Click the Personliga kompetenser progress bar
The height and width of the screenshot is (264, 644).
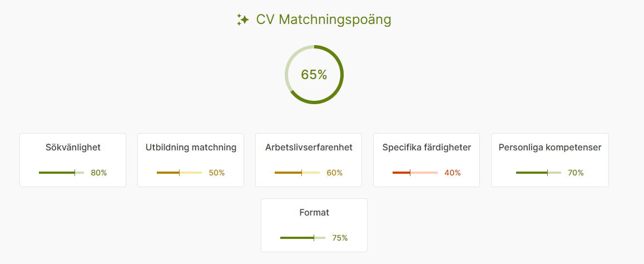click(539, 173)
